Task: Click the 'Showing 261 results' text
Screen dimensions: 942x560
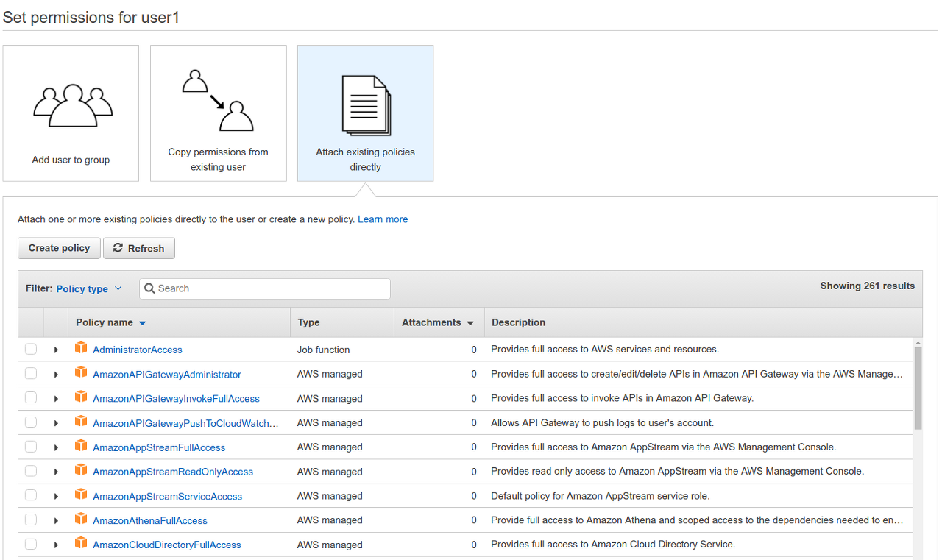Action: point(868,286)
